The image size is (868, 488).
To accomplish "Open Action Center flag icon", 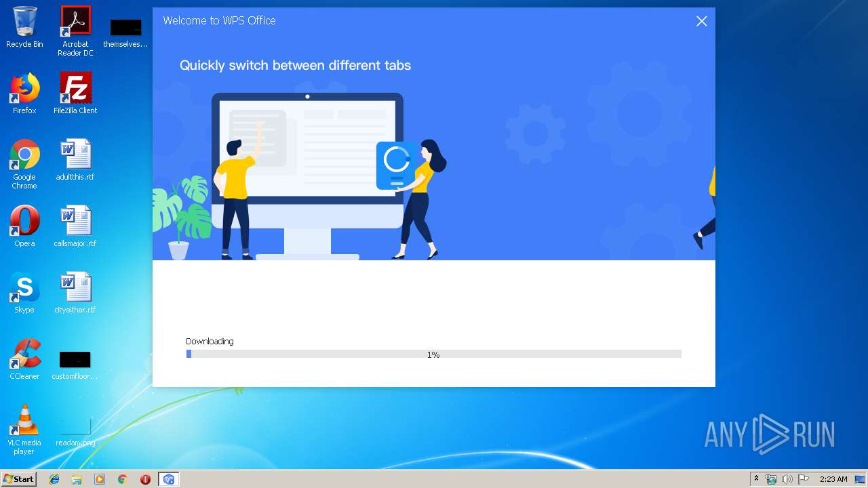I will pyautogui.click(x=803, y=479).
